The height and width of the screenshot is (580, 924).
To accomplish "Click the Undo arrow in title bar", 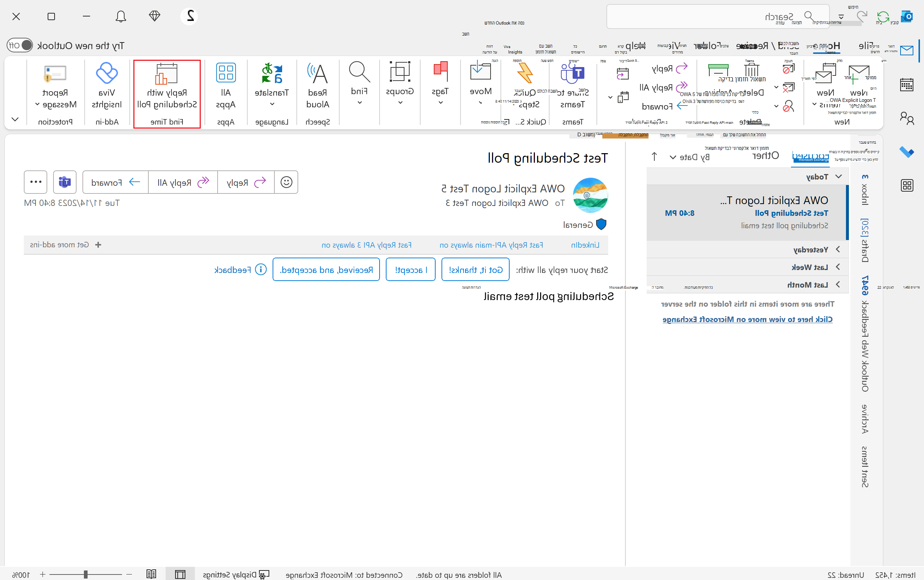I will 862,16.
